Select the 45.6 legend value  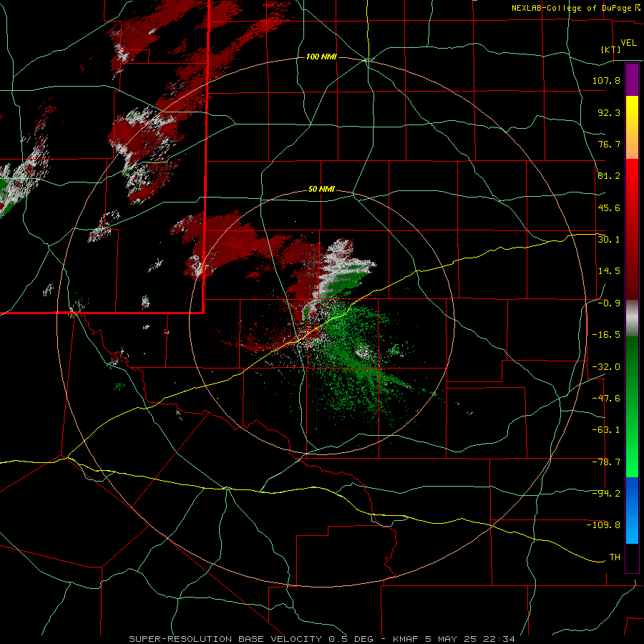pos(609,208)
